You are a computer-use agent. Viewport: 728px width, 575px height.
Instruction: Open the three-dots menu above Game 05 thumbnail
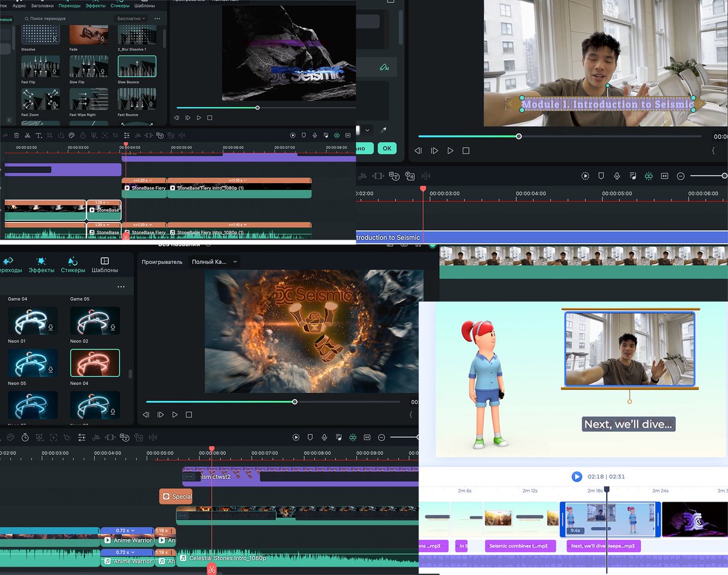pos(121,287)
